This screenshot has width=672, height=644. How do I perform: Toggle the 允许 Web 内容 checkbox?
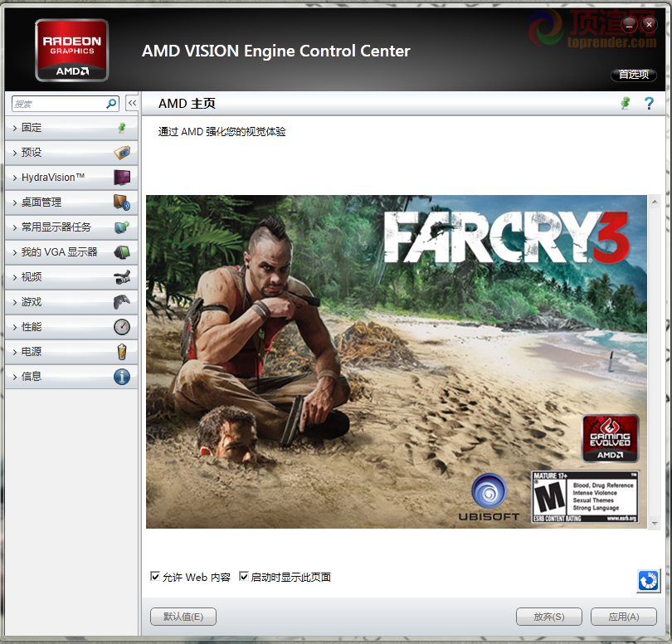pos(155,576)
